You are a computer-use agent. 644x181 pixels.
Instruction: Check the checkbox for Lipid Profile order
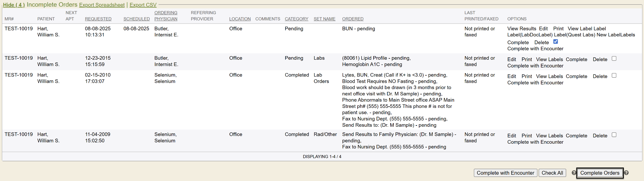(614, 59)
